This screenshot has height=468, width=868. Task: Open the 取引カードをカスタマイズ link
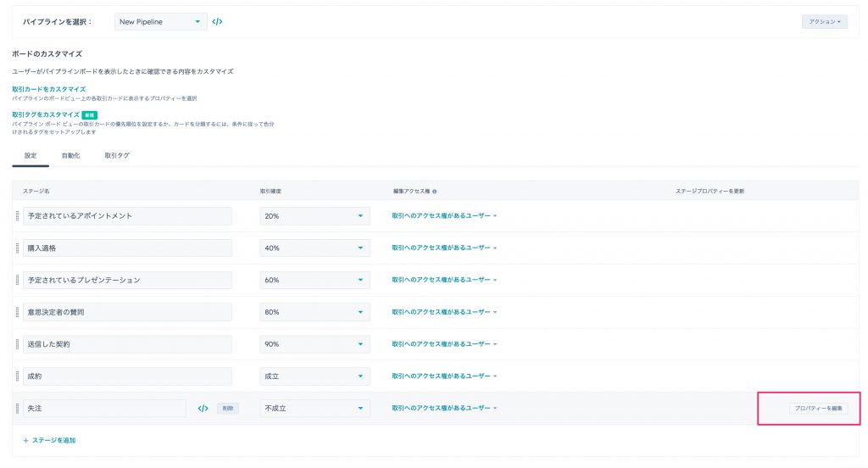48,89
